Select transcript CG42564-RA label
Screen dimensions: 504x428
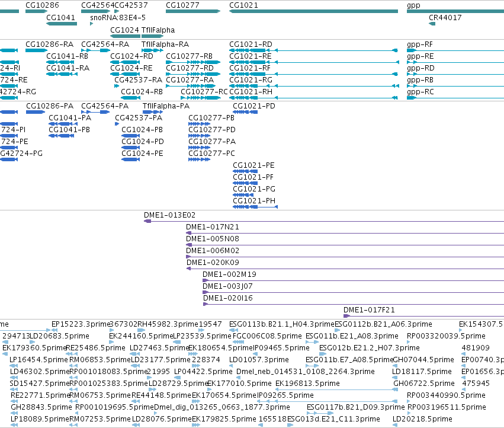(105, 44)
